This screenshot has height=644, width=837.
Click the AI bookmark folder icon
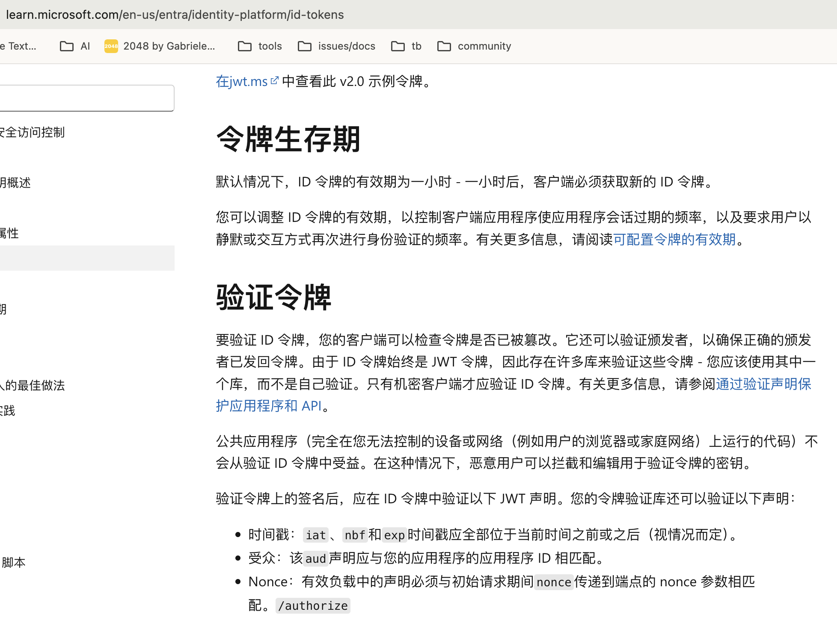[67, 46]
